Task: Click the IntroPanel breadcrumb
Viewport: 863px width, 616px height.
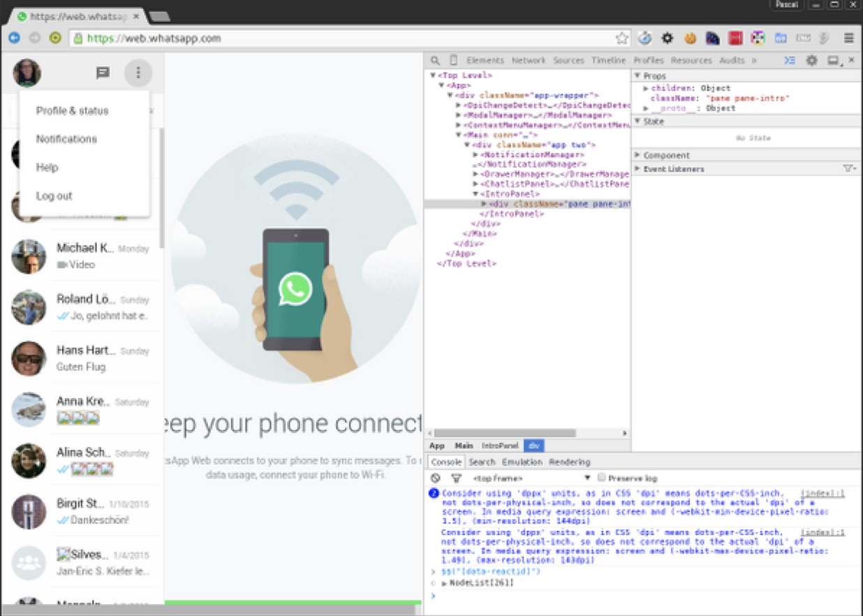Action: coord(500,446)
